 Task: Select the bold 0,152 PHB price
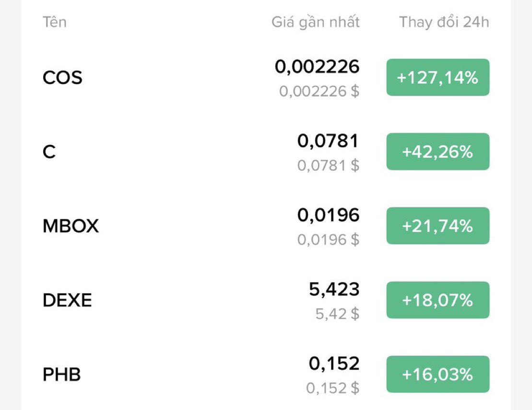[x=334, y=364]
